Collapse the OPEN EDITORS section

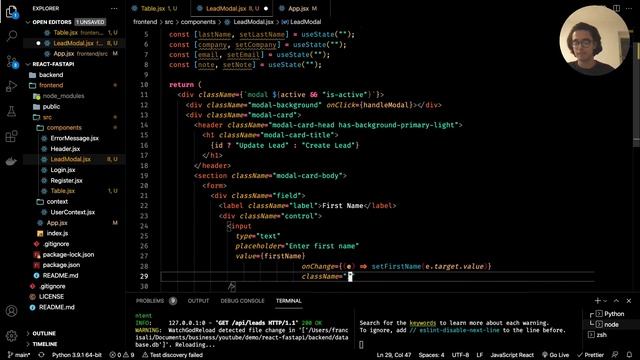pos(51,22)
